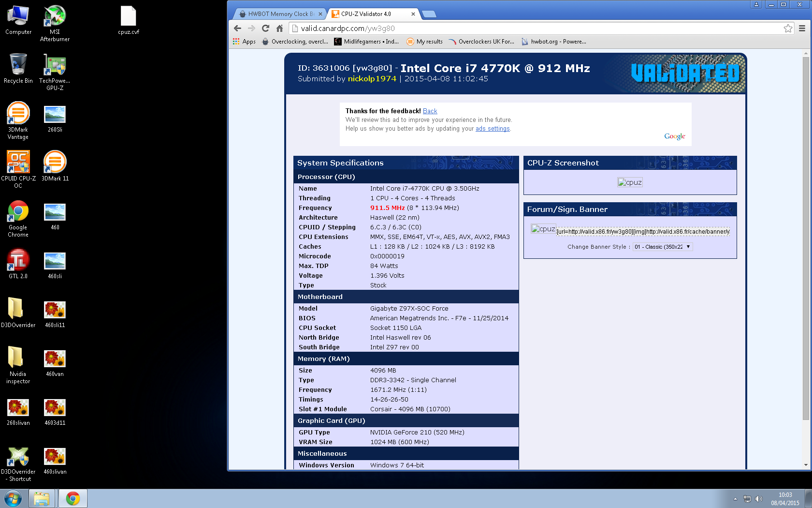Image resolution: width=812 pixels, height=508 pixels.
Task: Open the Windows Start menu
Action: [x=13, y=499]
